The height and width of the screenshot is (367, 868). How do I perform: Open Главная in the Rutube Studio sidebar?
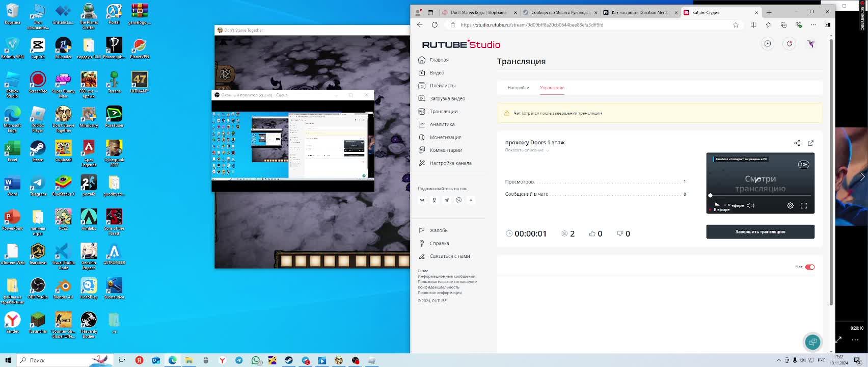(433, 60)
